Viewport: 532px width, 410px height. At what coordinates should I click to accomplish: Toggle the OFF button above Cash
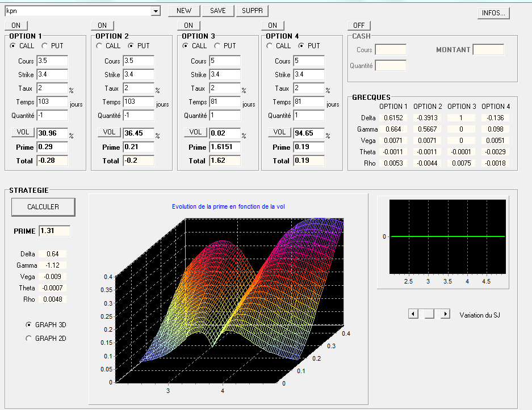tap(359, 26)
